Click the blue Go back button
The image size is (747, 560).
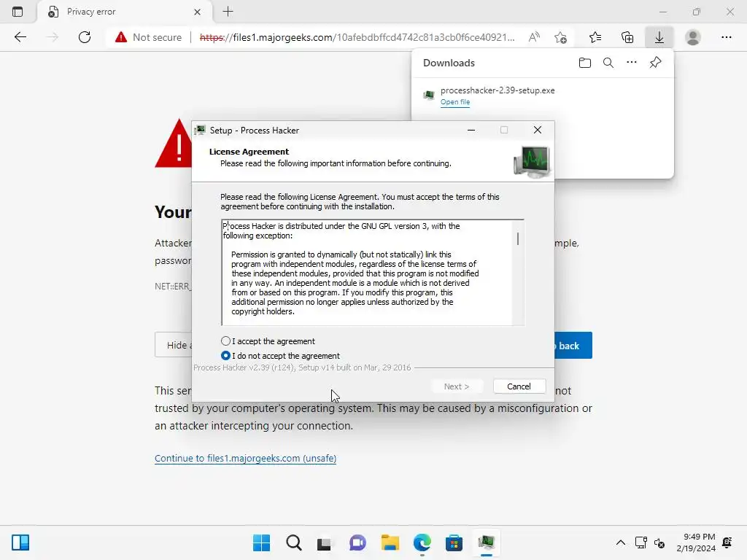pyautogui.click(x=573, y=345)
